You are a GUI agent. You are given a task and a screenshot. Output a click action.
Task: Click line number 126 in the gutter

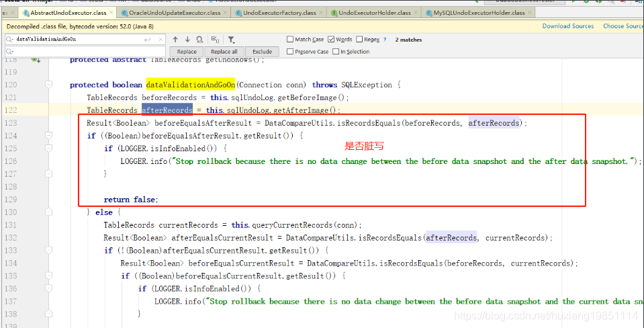point(11,161)
